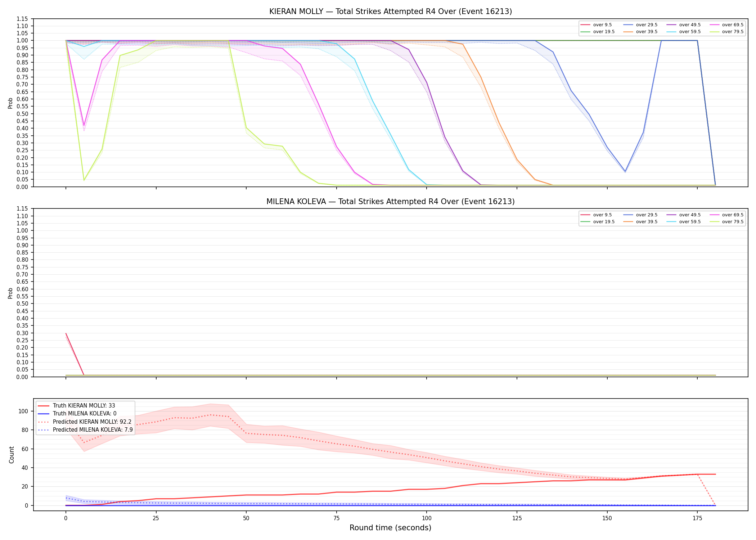
Task: Click the 'Prob' label of the Kieran Molly chart
Action: 10,103
